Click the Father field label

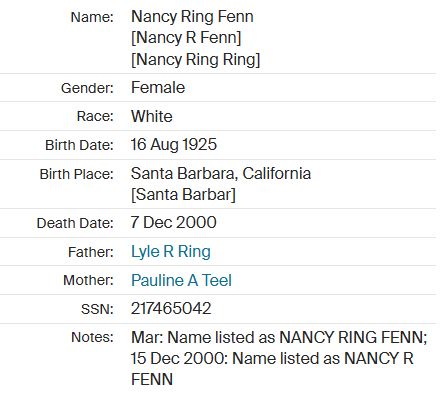click(91, 252)
